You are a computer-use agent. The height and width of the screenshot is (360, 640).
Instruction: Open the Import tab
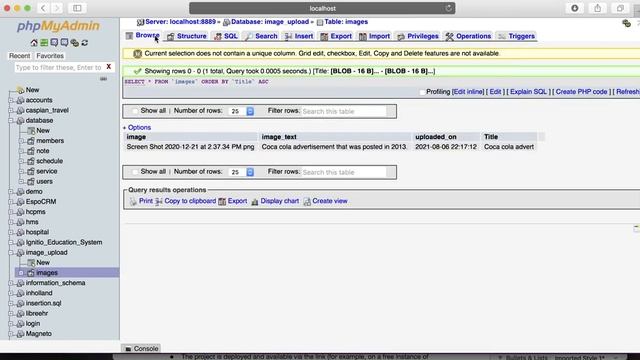click(374, 36)
